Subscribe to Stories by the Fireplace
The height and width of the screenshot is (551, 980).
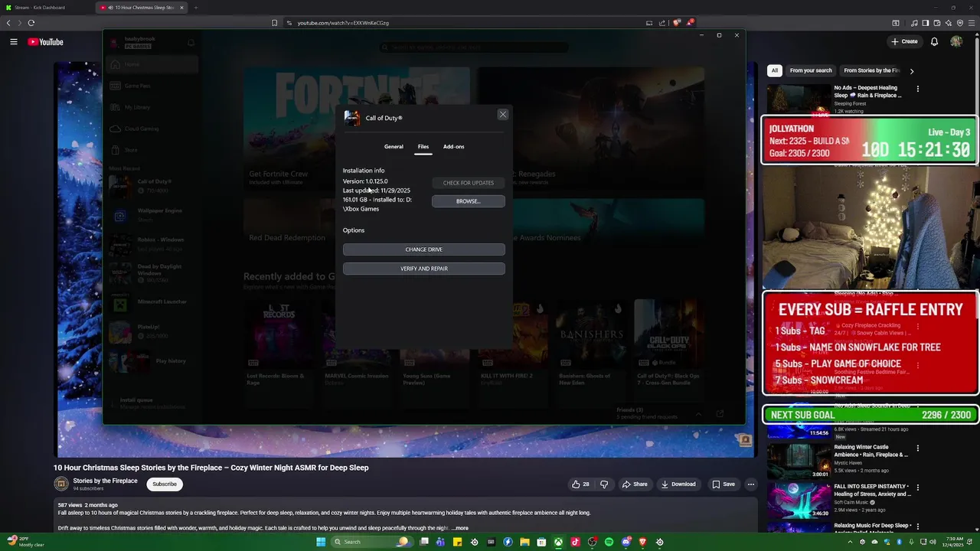point(165,484)
